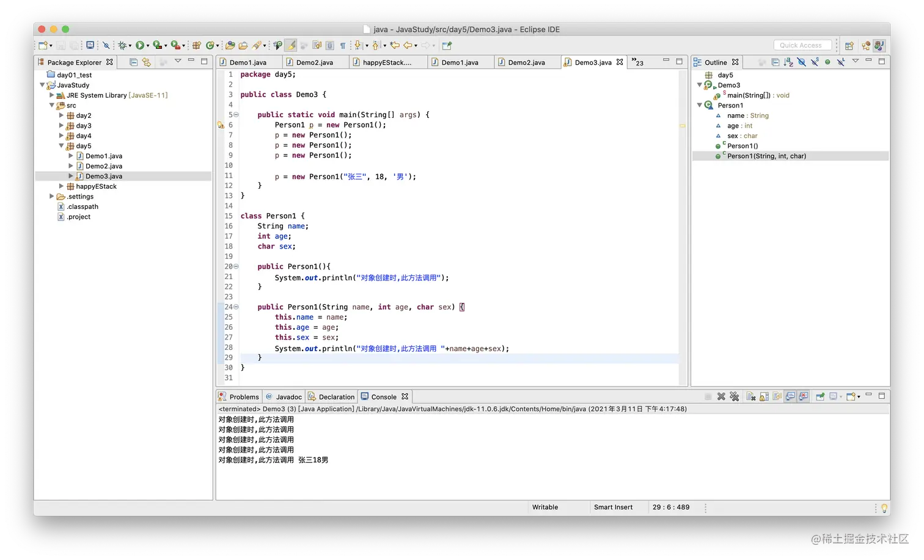Click Collapse All in Outline view
The width and height of the screenshot is (924, 560).
[x=776, y=62]
